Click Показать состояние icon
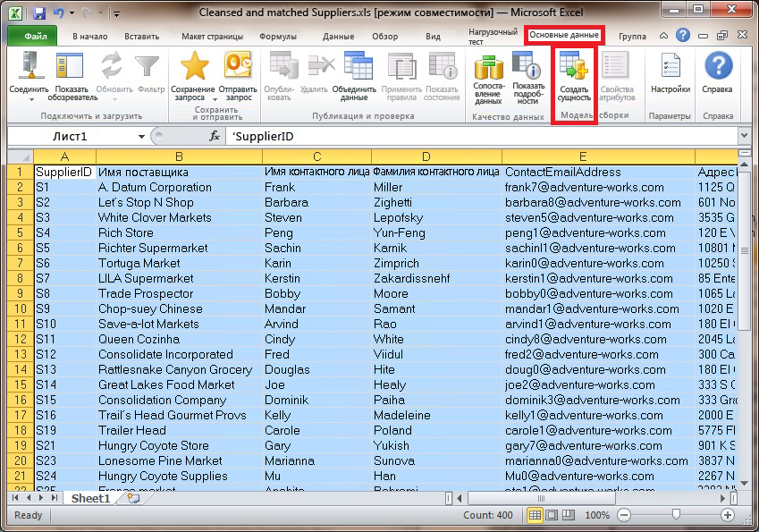Viewport: 759px width, 532px height. point(443,65)
